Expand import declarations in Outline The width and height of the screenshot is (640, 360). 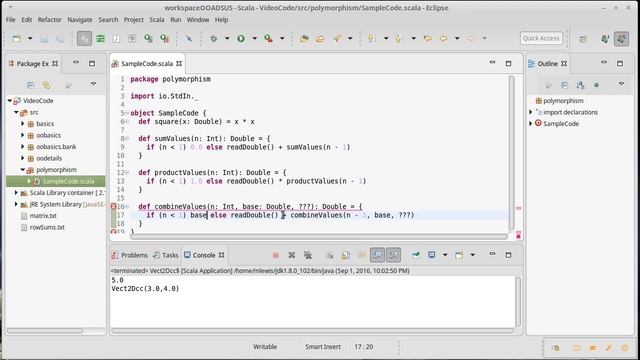[531, 112]
